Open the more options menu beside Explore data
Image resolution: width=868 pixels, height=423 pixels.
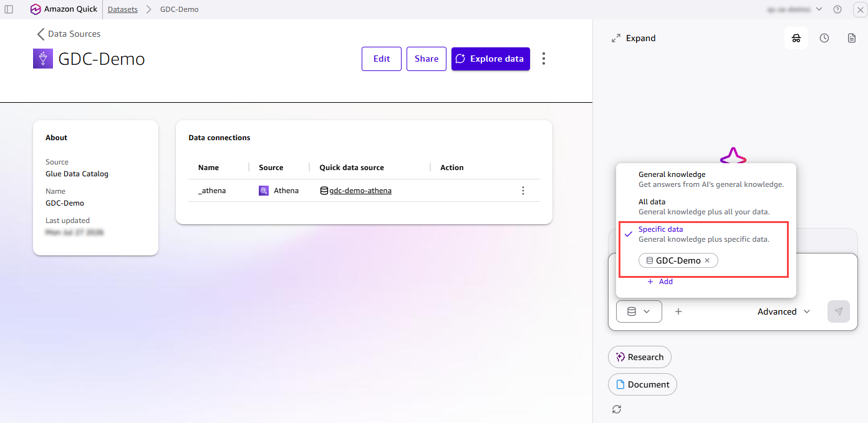(x=544, y=59)
